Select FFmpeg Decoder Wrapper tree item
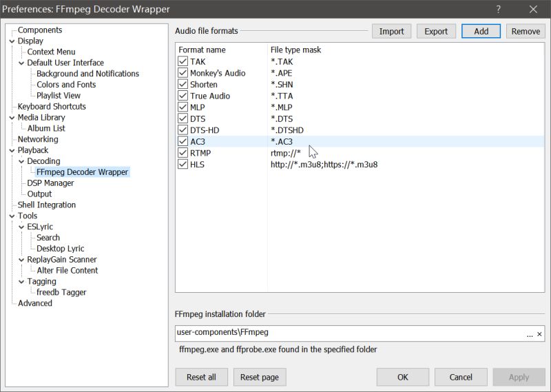 click(x=82, y=172)
